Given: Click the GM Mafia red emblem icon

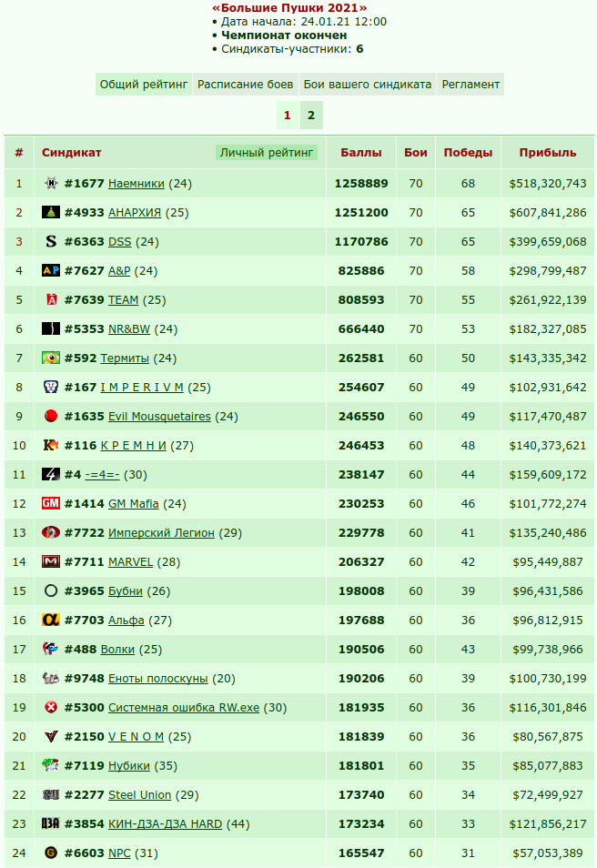Looking at the screenshot, I should [51, 503].
